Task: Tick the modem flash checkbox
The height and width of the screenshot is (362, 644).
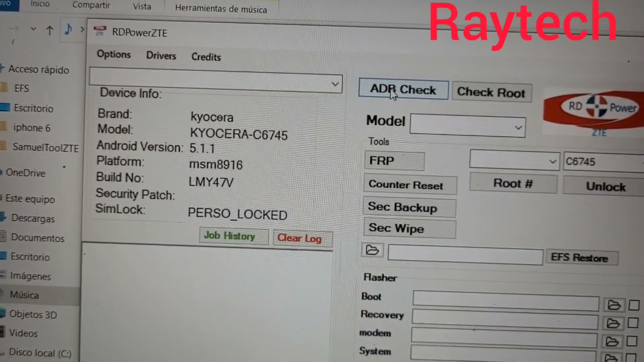Action: tap(633, 342)
